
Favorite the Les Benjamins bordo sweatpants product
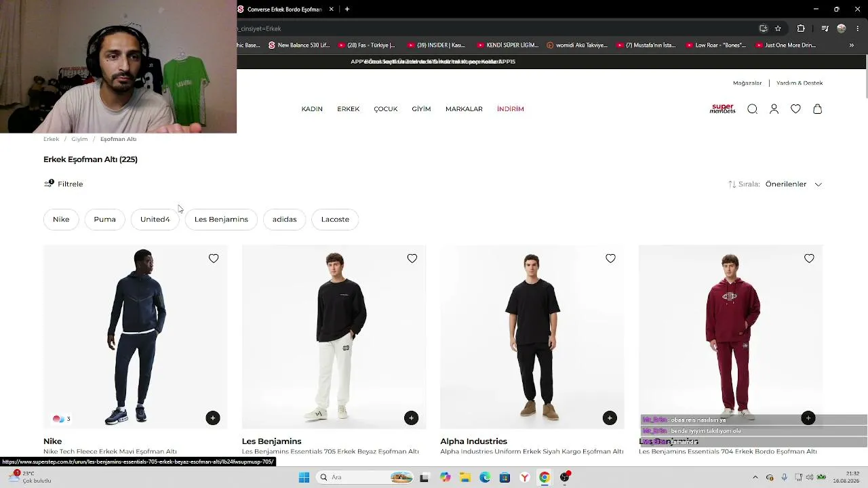point(809,258)
